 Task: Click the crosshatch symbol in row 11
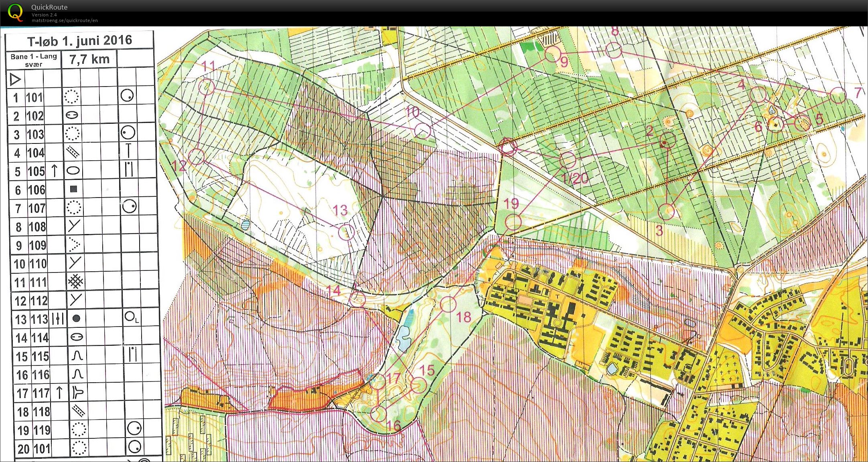point(75,281)
